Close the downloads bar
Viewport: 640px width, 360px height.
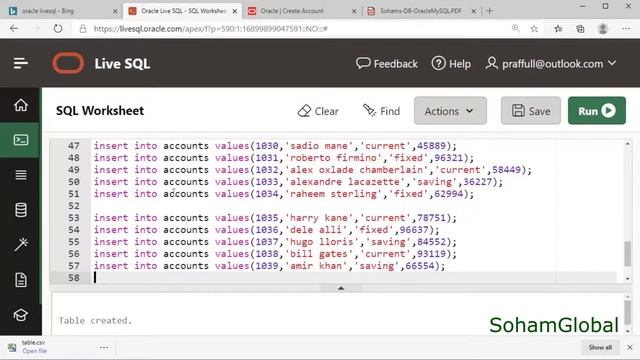pyautogui.click(x=630, y=347)
